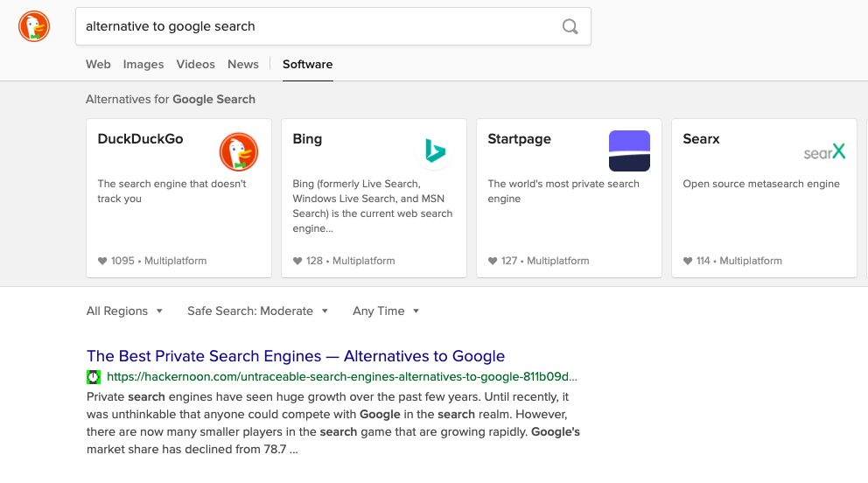Click the heart icon next to 1095
This screenshot has width=868, height=483.
coord(102,261)
